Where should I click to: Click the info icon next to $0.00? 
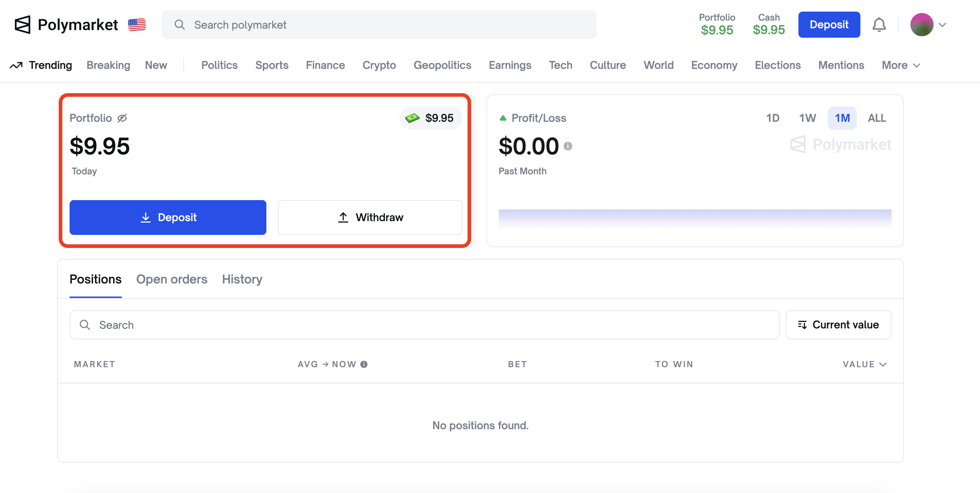point(568,146)
